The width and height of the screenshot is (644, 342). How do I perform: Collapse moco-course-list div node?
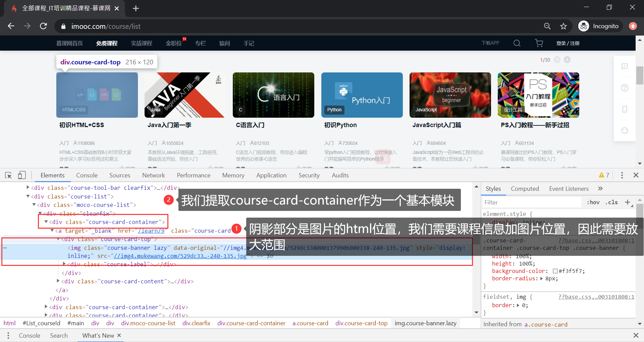pyautogui.click(x=34, y=205)
